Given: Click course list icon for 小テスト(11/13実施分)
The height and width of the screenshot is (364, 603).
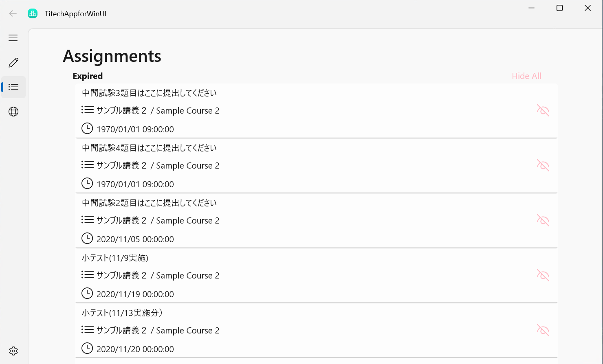Looking at the screenshot, I should pos(87,329).
